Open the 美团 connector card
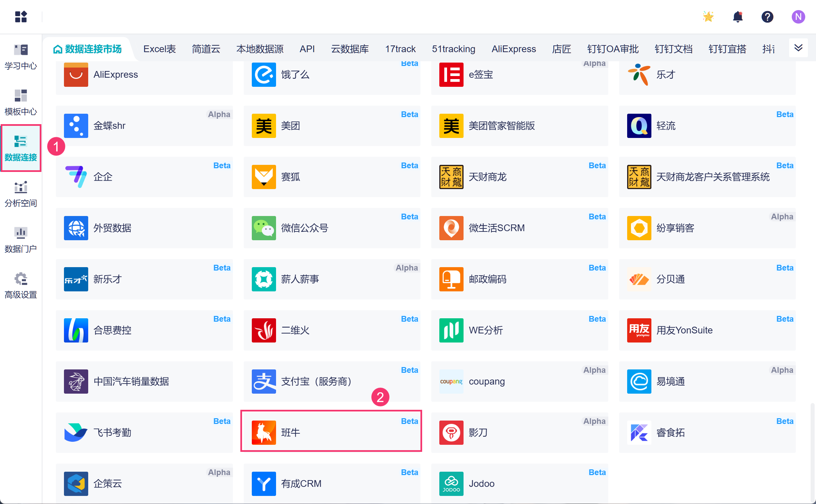816x504 pixels. pos(332,125)
